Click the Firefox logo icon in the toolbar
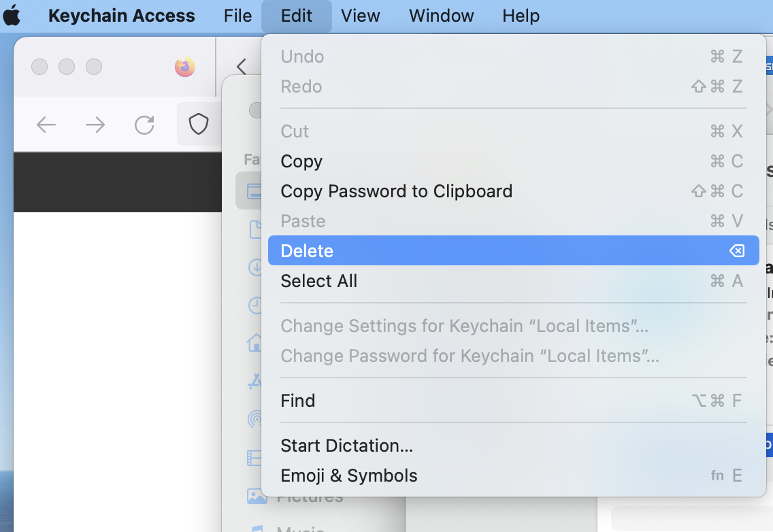The width and height of the screenshot is (773, 532). 184,67
